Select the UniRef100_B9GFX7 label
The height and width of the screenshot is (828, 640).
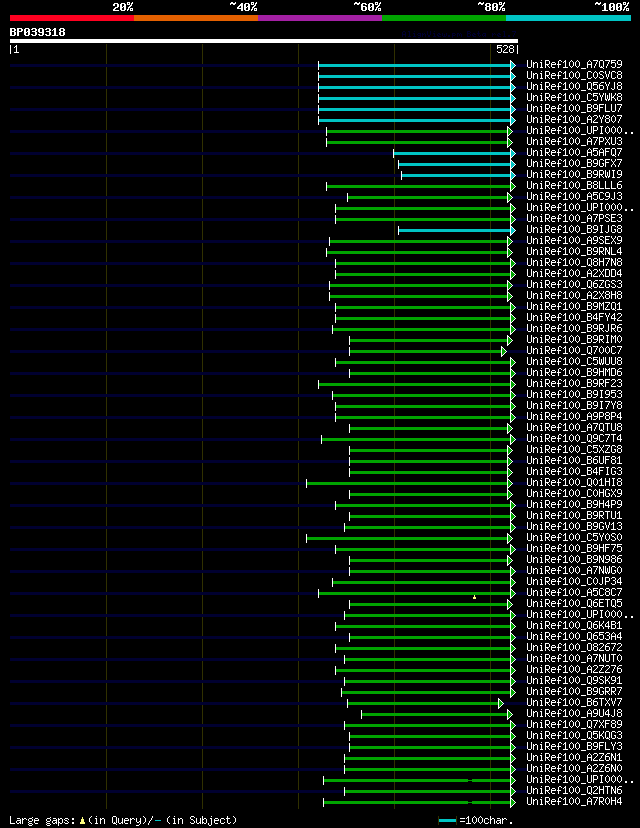point(574,164)
